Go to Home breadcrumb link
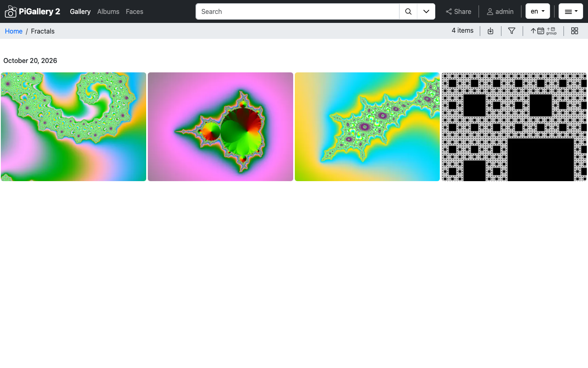 (13, 31)
